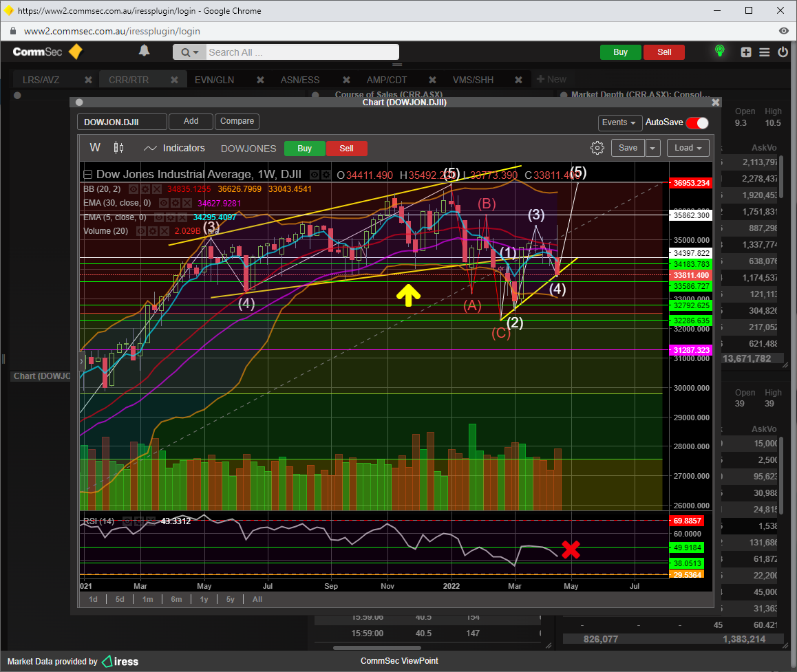The width and height of the screenshot is (797, 672).
Task: Open RSI (14) indicator settings
Action: coord(139,521)
